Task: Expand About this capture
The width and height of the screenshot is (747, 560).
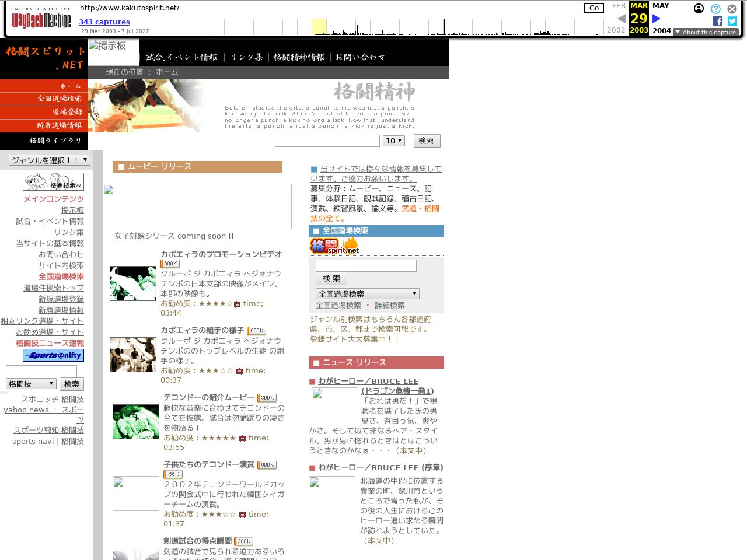Action: tap(705, 32)
